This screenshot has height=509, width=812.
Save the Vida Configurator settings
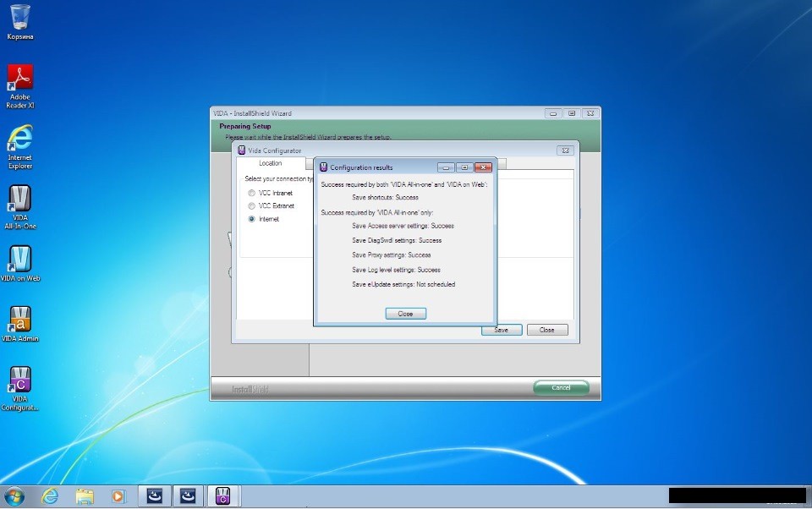[x=502, y=330]
